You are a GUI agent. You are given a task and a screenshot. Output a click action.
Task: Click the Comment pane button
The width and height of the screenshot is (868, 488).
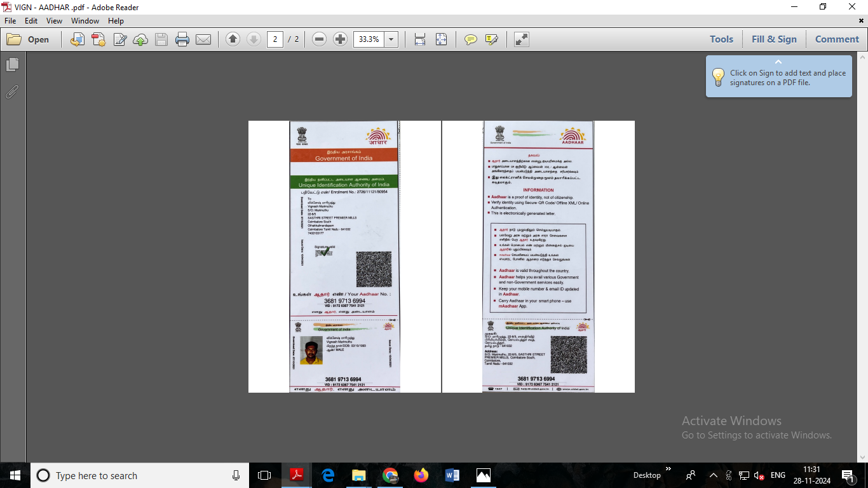coord(837,39)
